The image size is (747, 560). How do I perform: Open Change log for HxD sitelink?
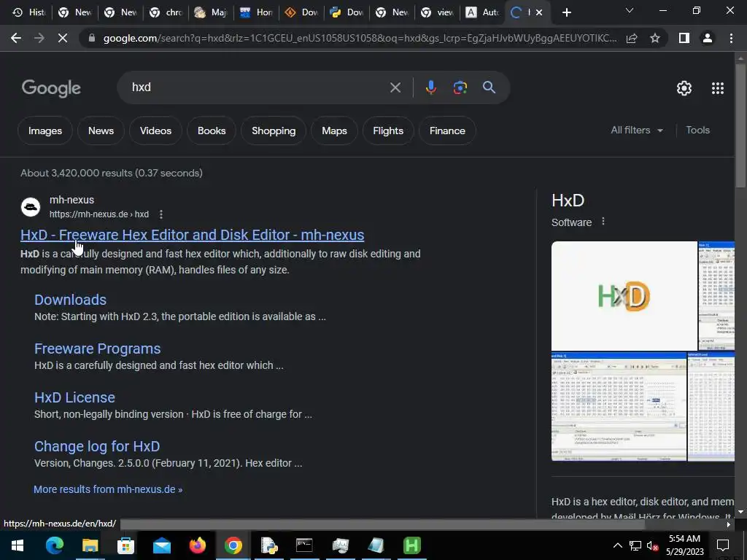(97, 446)
